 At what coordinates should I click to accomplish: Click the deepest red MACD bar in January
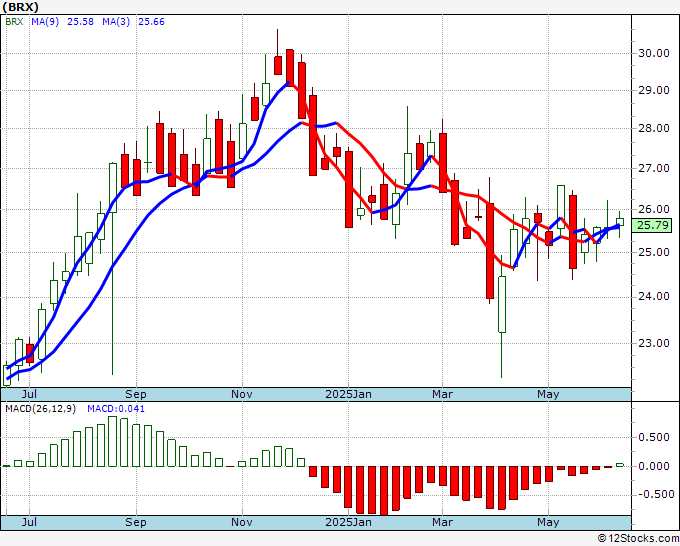coord(384,491)
